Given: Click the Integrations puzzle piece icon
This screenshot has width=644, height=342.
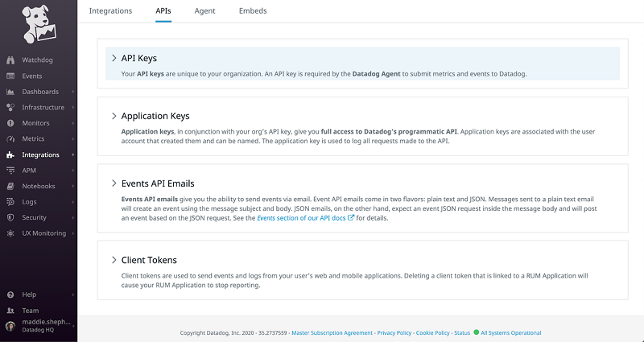Looking at the screenshot, I should [10, 155].
